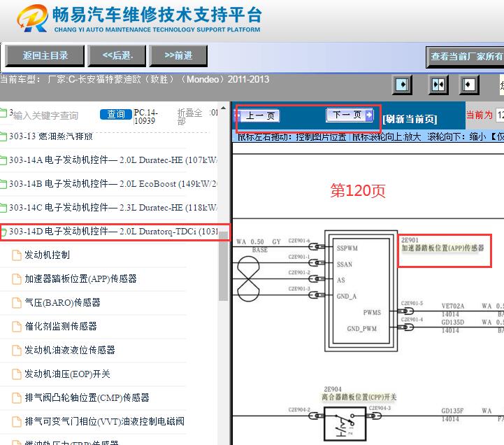The image size is (504, 445).
Task: Click document icon beside 发动机油液液位传感器
Action: point(17,351)
